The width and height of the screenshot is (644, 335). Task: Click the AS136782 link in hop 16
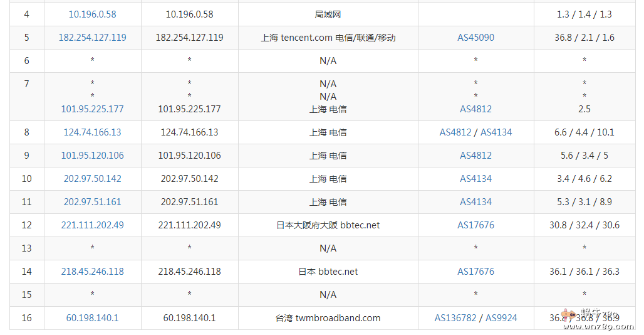click(455, 317)
